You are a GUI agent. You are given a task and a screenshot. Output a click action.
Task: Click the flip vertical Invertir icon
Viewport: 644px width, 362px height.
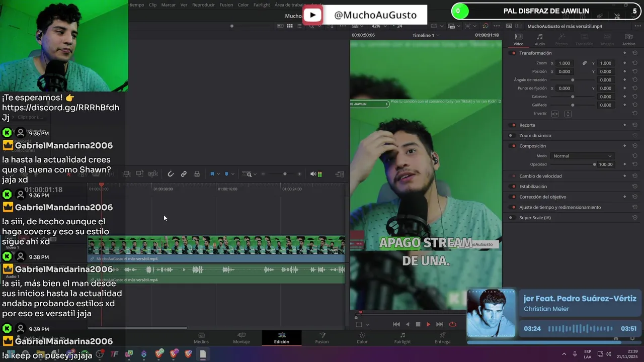pos(568,114)
